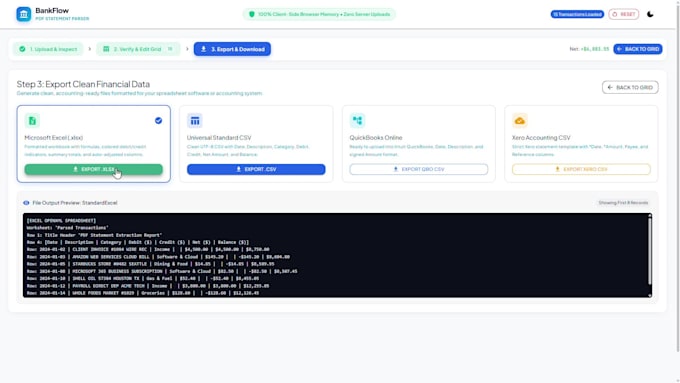Select the QuickBooks Online card title
The image size is (680, 383).
pyautogui.click(x=376, y=137)
